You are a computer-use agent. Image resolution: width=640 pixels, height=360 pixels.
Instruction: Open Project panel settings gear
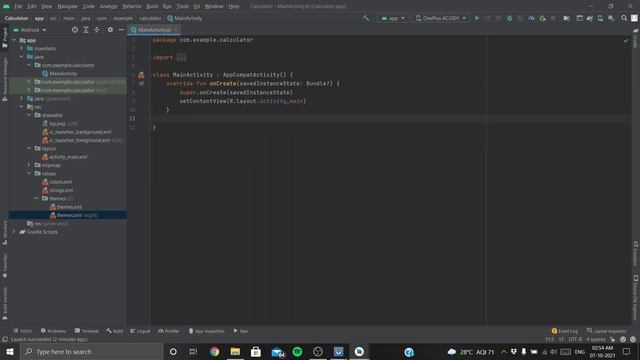[x=110, y=30]
